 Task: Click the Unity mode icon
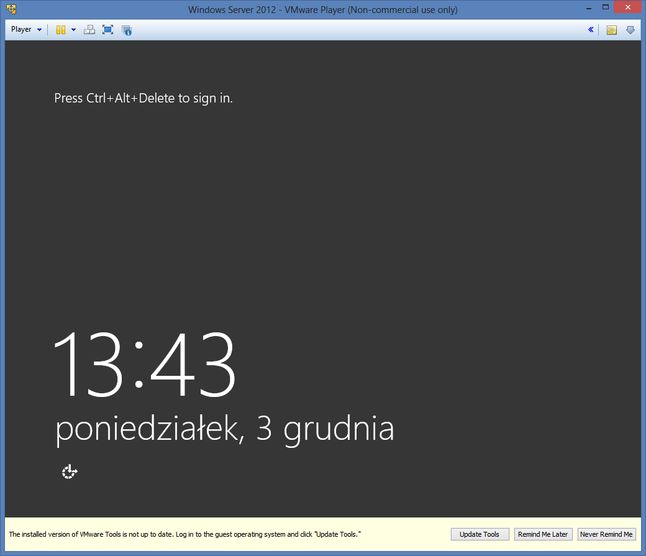(x=127, y=30)
